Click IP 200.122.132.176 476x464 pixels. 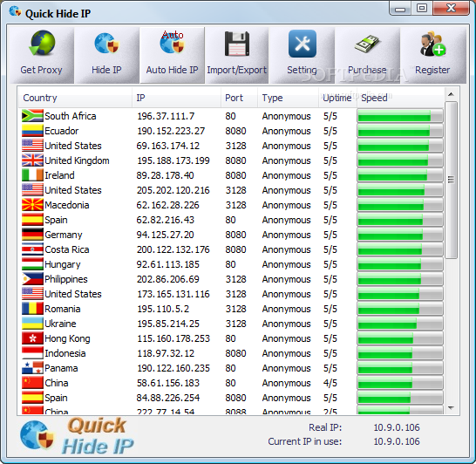click(x=173, y=249)
